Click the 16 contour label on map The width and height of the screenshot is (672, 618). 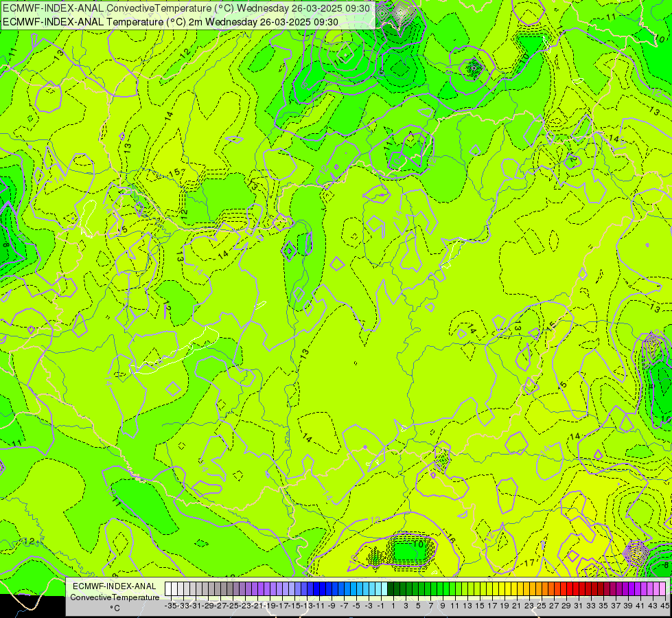point(450,538)
